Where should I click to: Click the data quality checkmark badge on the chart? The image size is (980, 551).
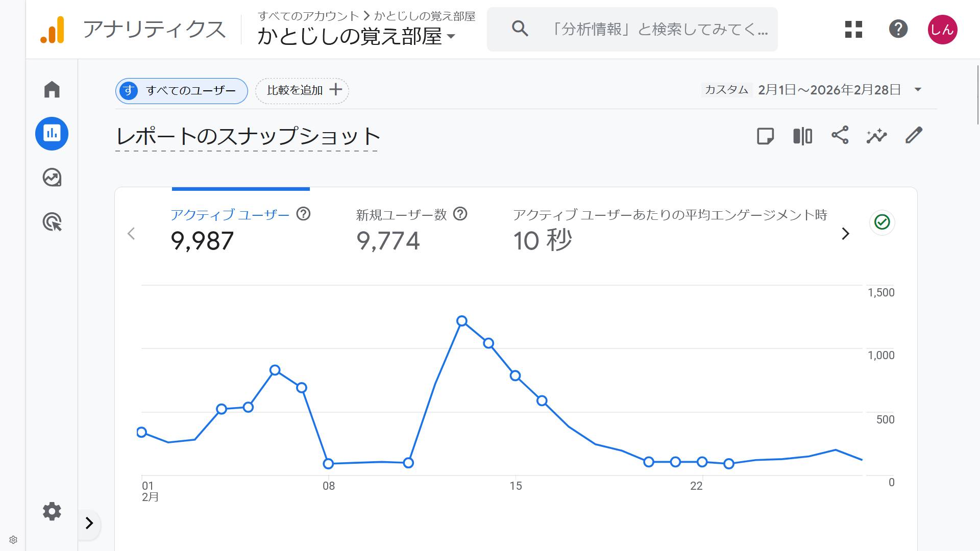[881, 222]
